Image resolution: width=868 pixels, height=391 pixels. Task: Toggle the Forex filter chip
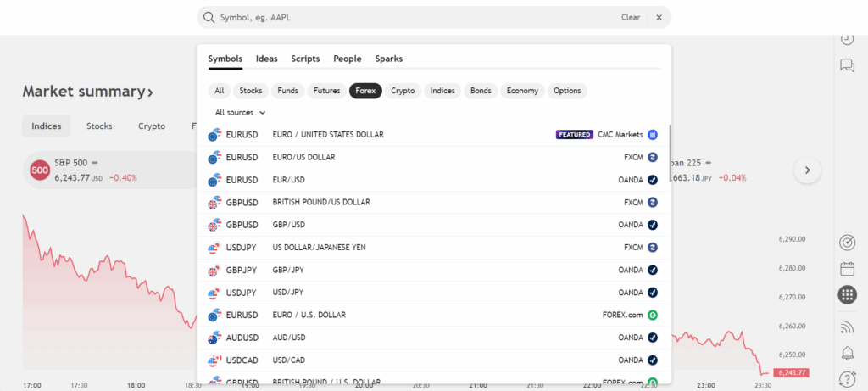365,91
